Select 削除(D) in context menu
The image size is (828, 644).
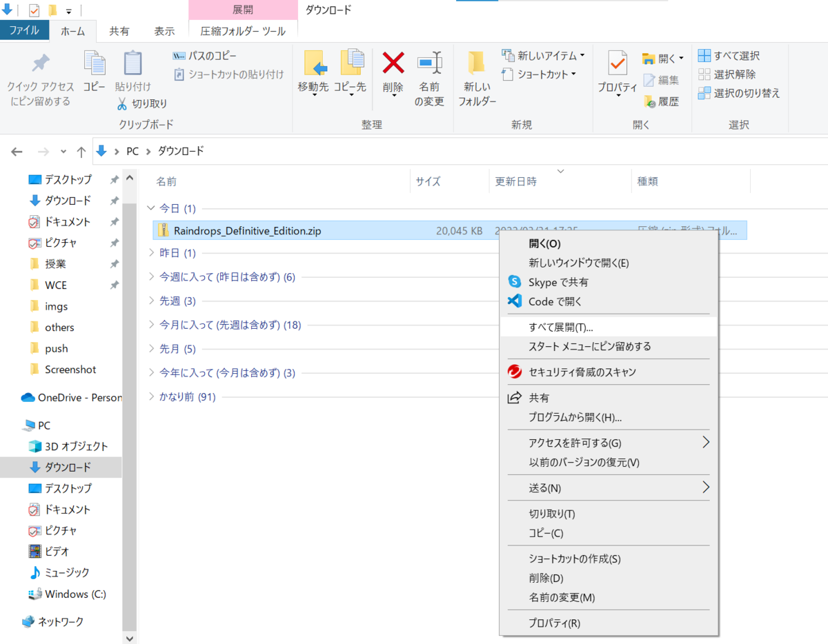[x=608, y=578]
